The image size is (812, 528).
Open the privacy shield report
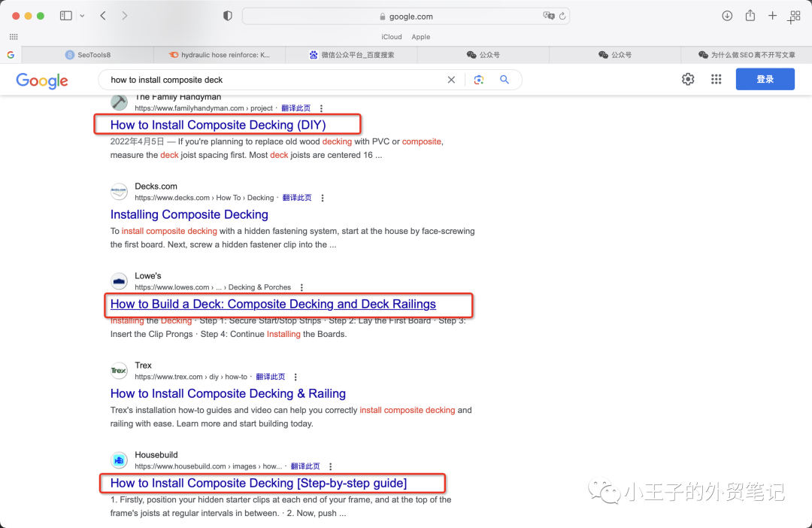pyautogui.click(x=228, y=16)
